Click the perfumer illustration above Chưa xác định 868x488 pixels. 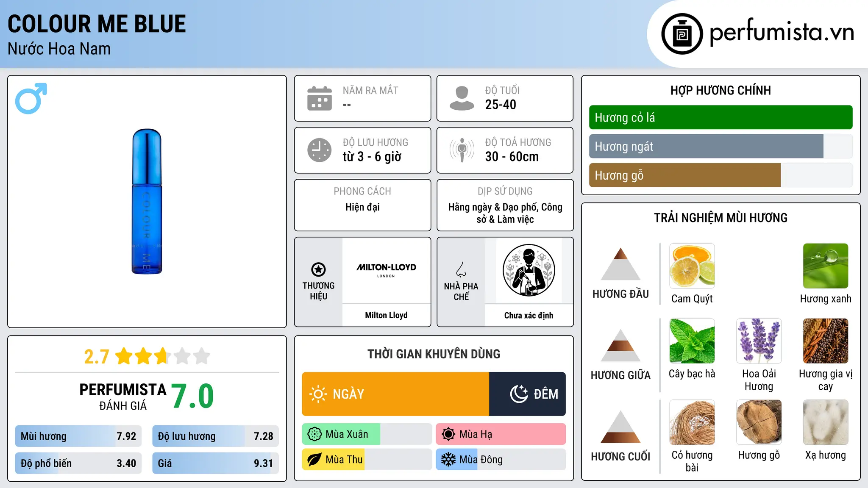(x=529, y=270)
